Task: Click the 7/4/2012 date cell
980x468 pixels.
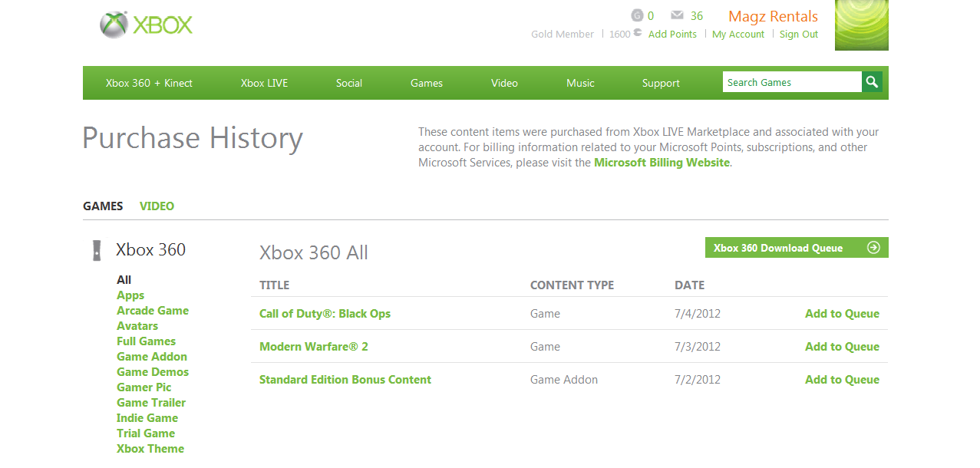Action: pos(698,313)
